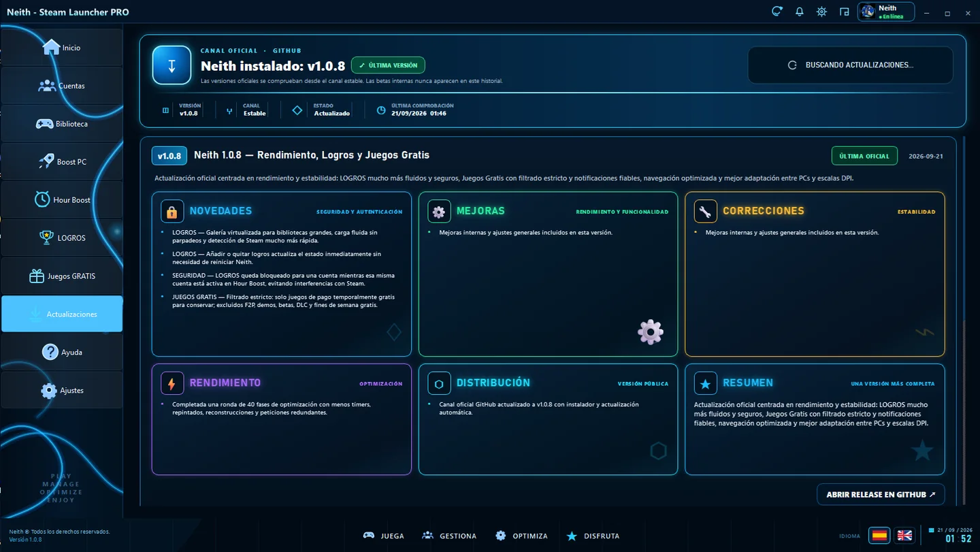The image size is (980, 552).
Task: Click the refresh icon in title bar
Action: 777,12
